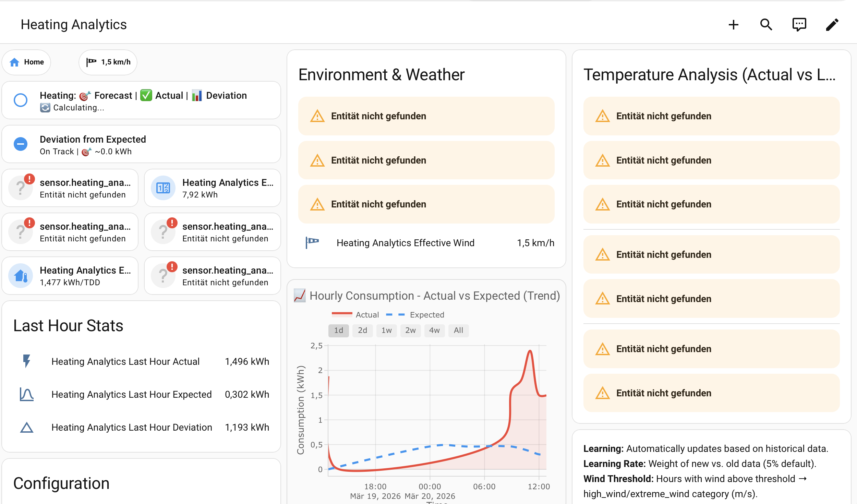
Task: Open Deviation from Expected tile
Action: (x=141, y=144)
